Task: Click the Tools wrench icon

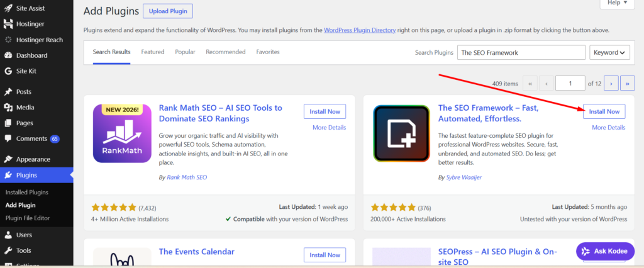Action: tap(8, 251)
